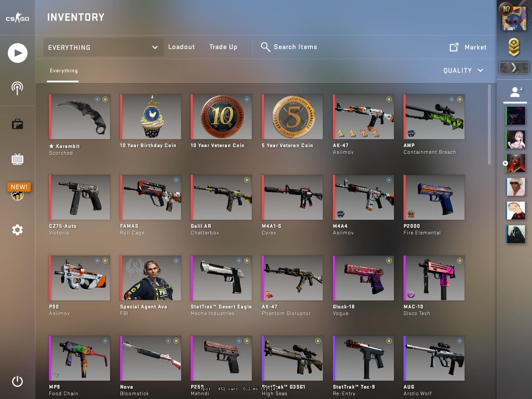Screen dimensions: 532x399
Task: Open the broadcast antenna news icon
Action: pyautogui.click(x=17, y=88)
